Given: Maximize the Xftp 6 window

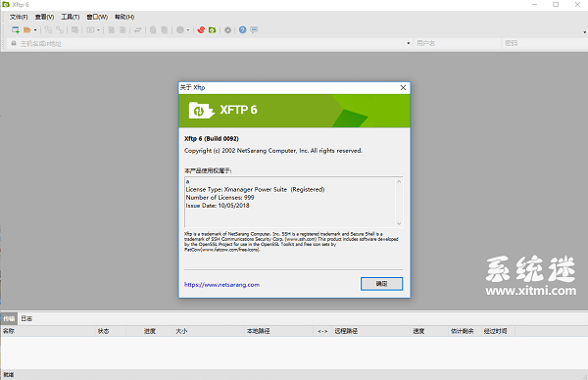Looking at the screenshot, I should click(x=556, y=5).
